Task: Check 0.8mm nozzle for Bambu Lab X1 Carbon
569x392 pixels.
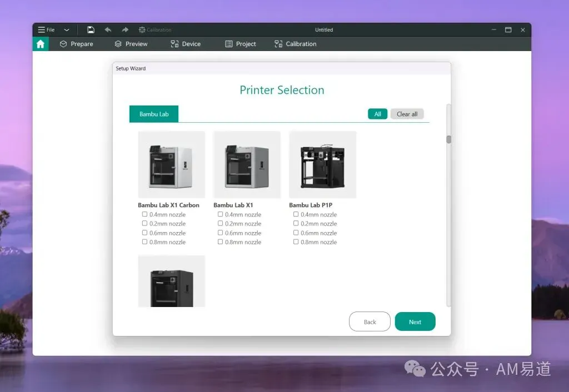Action: [144, 242]
